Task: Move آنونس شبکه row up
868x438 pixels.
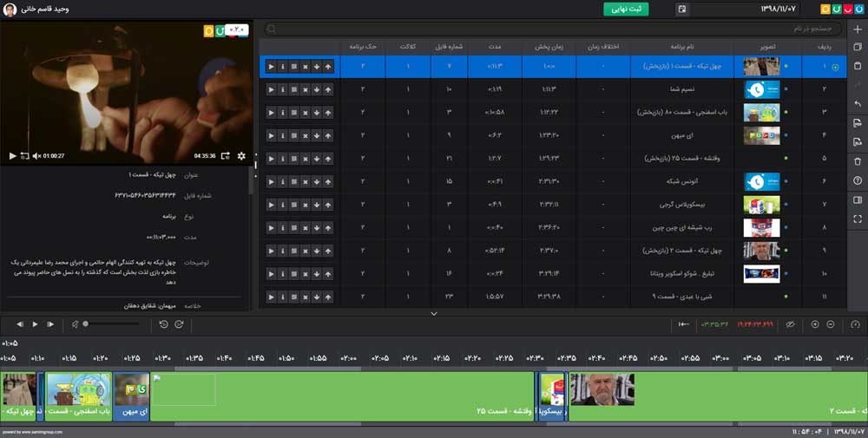Action: (x=328, y=182)
